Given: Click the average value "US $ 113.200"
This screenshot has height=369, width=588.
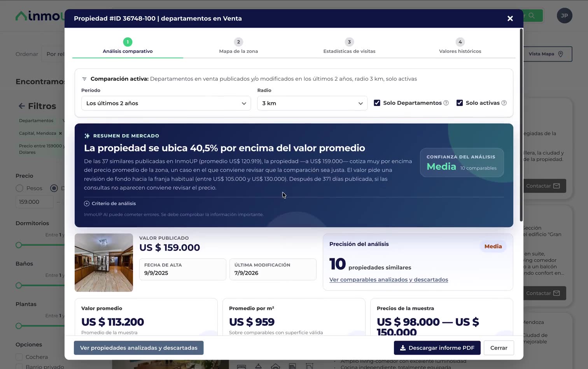Looking at the screenshot, I should (112, 322).
